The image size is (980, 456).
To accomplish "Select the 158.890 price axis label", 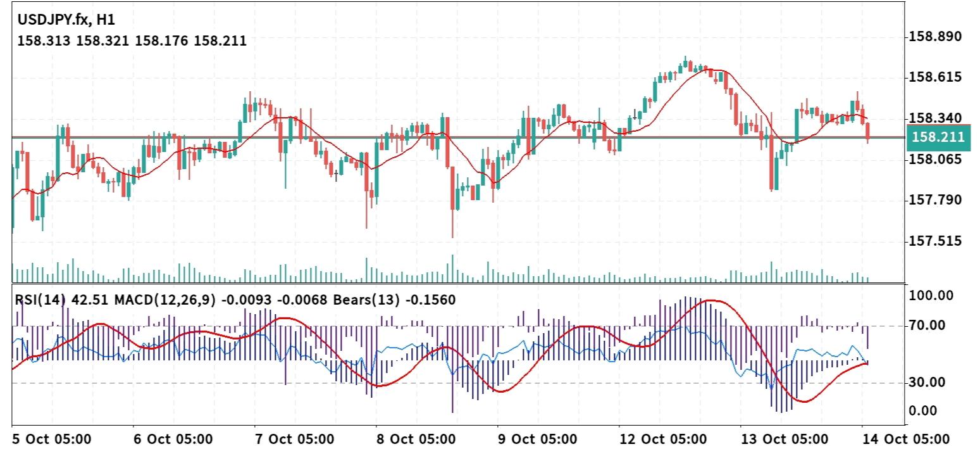I will (935, 37).
